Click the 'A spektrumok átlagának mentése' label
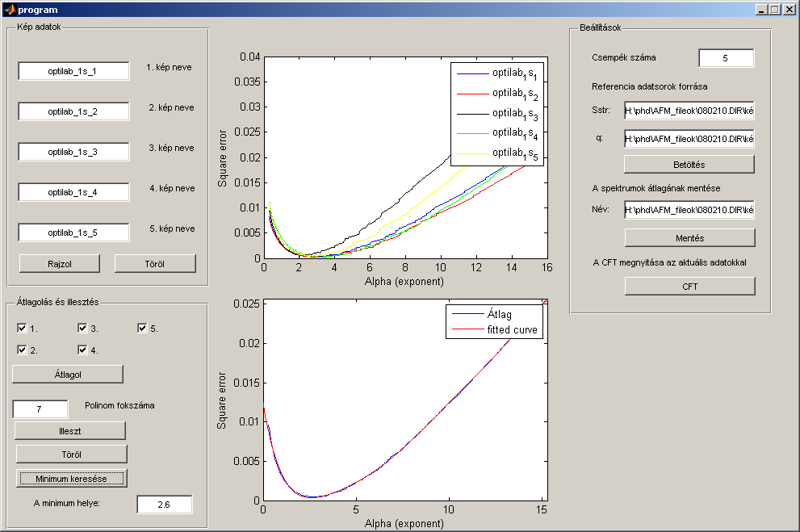 click(656, 188)
